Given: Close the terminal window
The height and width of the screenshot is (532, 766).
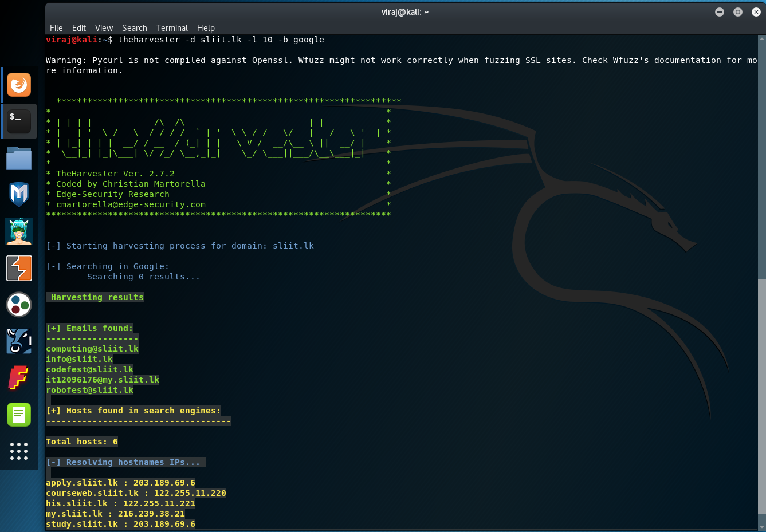Looking at the screenshot, I should coord(756,12).
